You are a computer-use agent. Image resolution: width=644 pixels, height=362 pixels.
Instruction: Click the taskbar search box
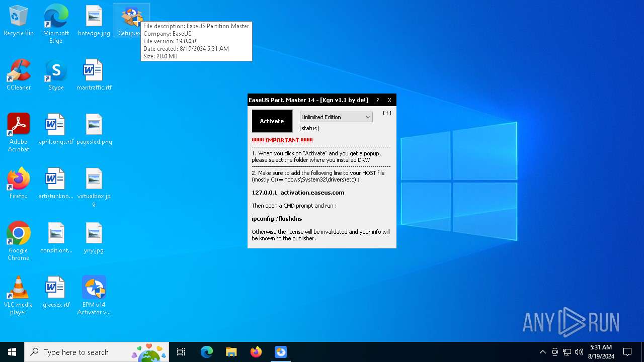(97, 352)
